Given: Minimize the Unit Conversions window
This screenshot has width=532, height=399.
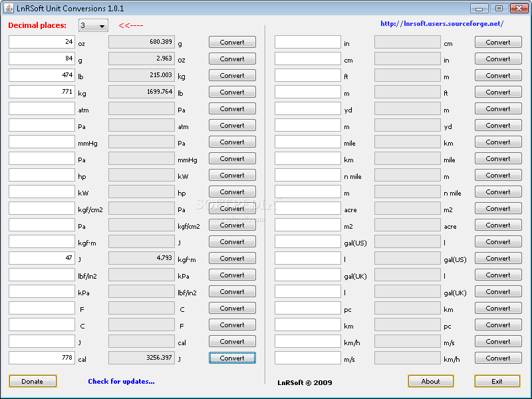Looking at the screenshot, I should 479,9.
